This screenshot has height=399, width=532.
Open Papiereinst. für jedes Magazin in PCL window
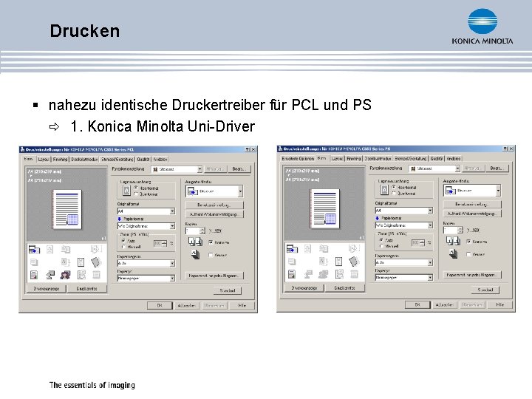[x=214, y=276]
